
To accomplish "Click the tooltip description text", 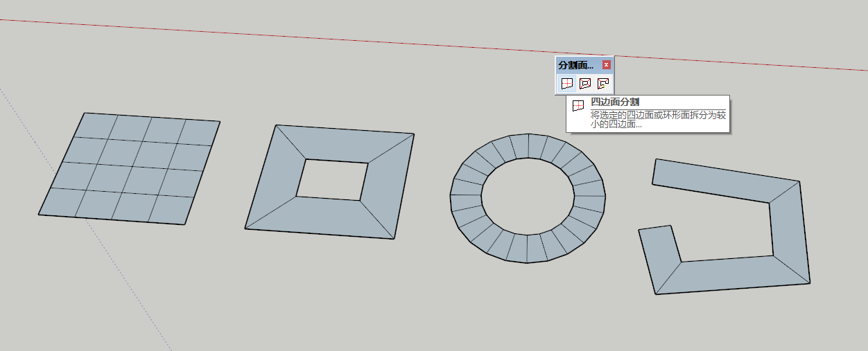I will (x=657, y=119).
